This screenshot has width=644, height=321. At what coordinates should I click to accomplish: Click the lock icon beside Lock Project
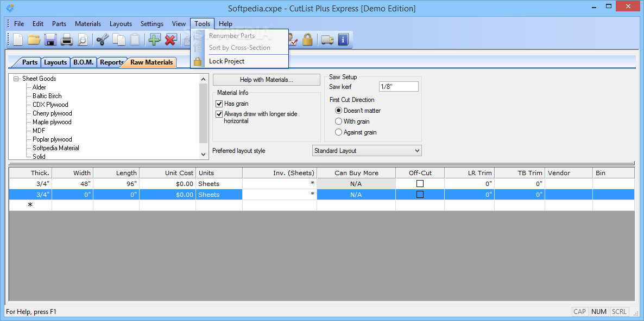point(198,61)
